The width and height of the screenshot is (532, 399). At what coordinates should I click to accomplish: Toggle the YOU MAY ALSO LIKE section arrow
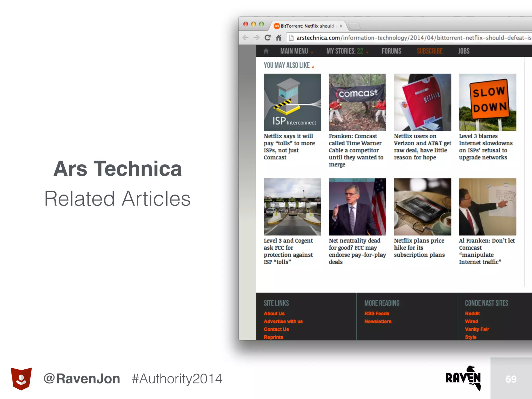tap(313, 67)
